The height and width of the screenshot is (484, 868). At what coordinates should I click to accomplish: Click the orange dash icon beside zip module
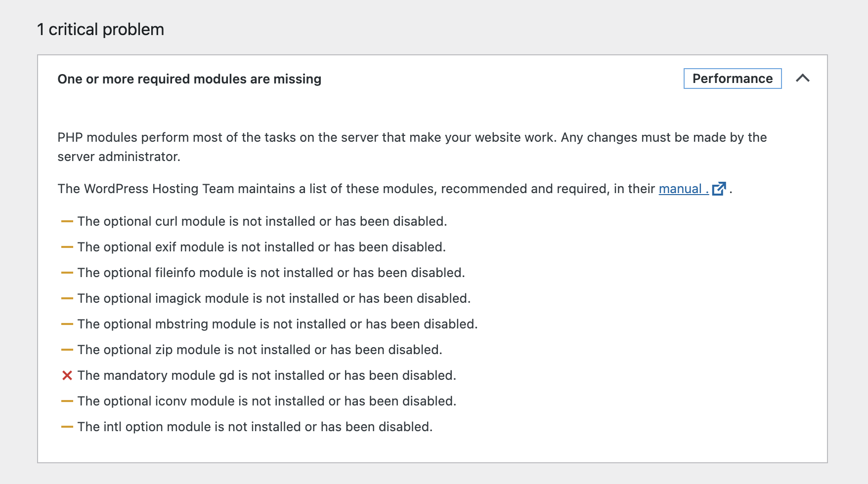(67, 350)
